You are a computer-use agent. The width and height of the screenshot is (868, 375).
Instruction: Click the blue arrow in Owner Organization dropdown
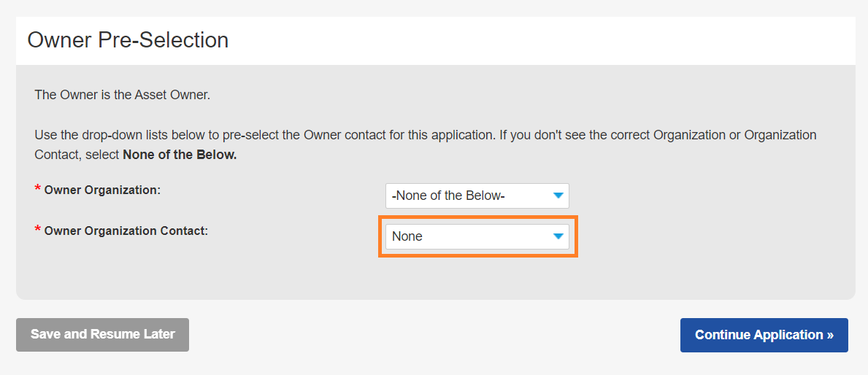pyautogui.click(x=558, y=196)
